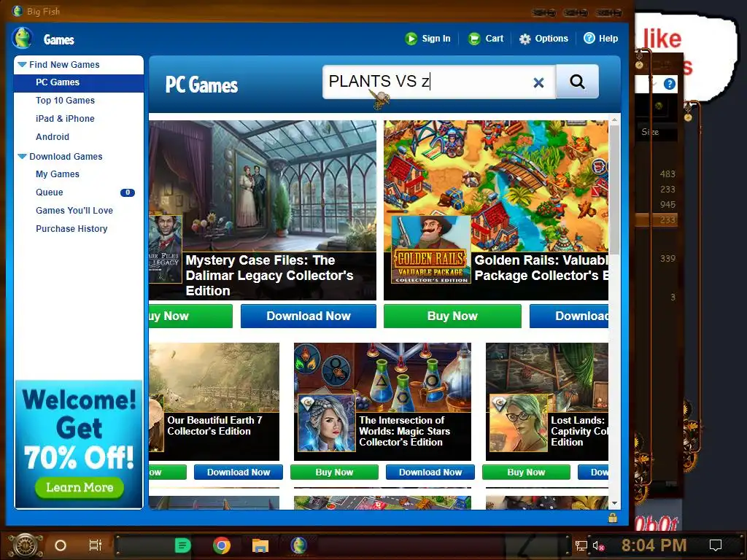Open the green notes app in taskbar
Image resolution: width=747 pixels, height=560 pixels.
tap(182, 545)
